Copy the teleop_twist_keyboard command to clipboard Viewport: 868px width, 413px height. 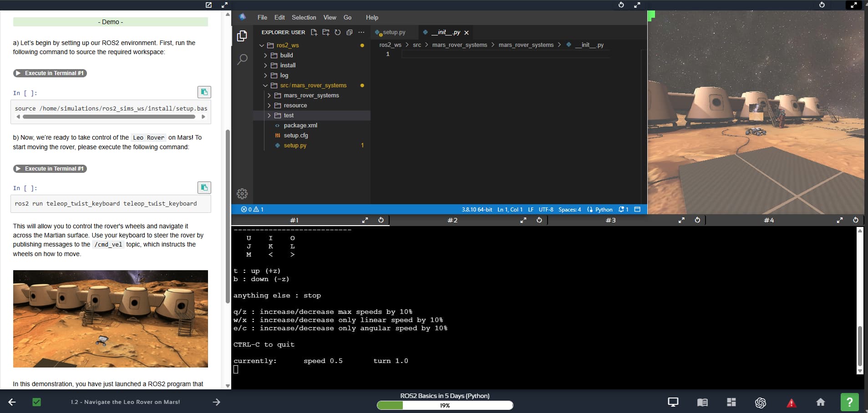[204, 187]
